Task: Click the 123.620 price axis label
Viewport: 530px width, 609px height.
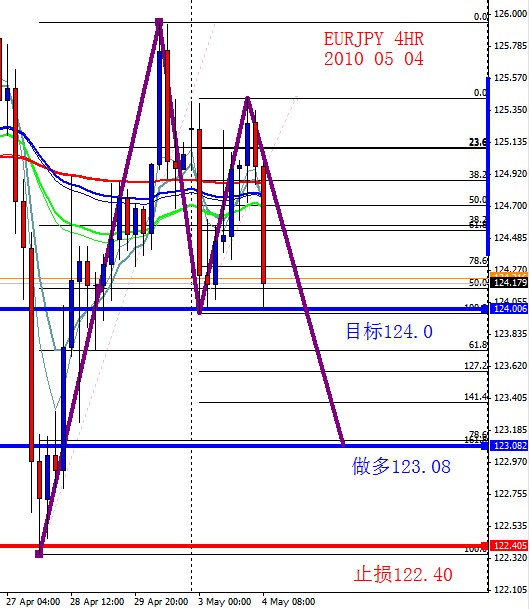Action: tap(511, 365)
